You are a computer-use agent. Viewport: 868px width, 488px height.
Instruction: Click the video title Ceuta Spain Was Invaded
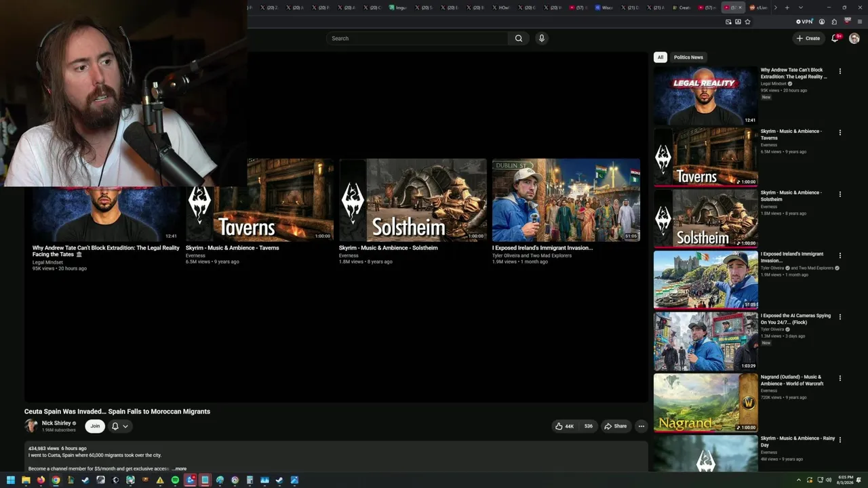(117, 411)
